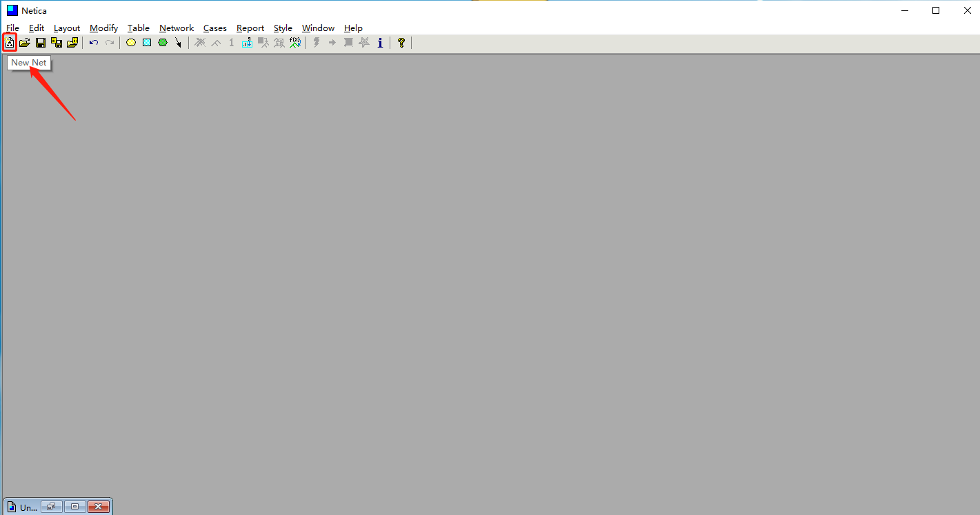The height and width of the screenshot is (515, 980).
Task: Open the Style menu
Action: (283, 28)
